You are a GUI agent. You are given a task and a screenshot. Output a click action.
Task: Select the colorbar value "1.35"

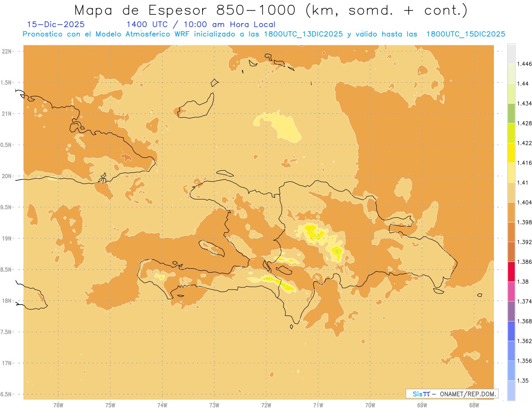(523, 380)
